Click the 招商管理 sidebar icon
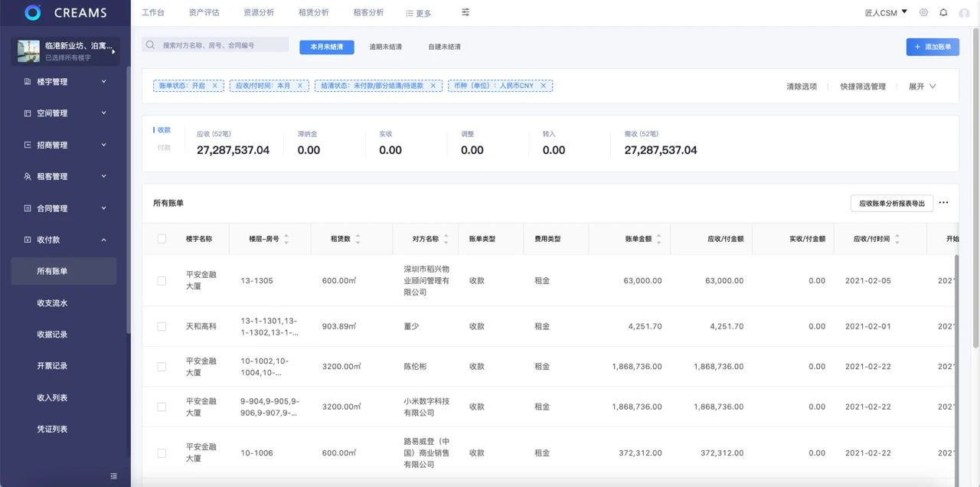Image resolution: width=980 pixels, height=487 pixels. point(28,145)
